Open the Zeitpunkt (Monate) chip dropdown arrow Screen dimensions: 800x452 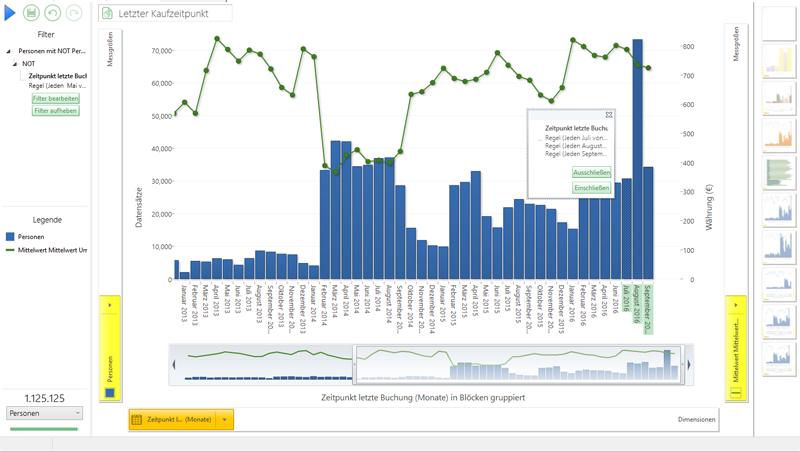(225, 420)
